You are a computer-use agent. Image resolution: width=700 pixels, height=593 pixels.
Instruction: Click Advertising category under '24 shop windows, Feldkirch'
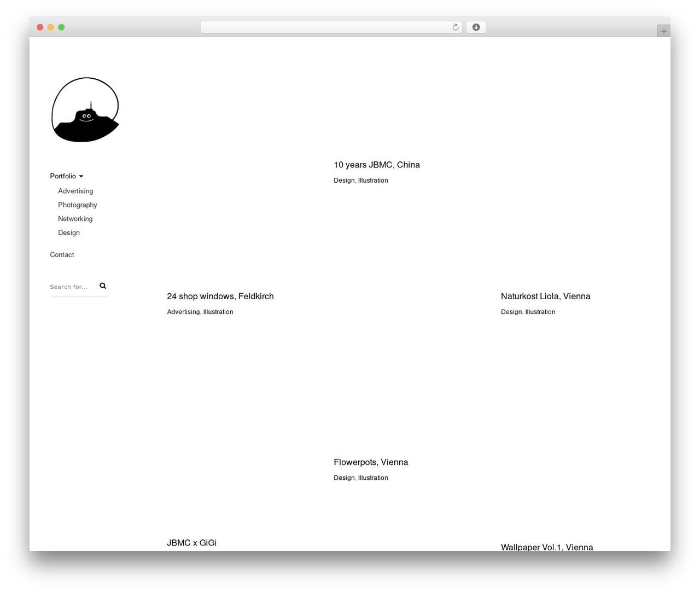[183, 312]
